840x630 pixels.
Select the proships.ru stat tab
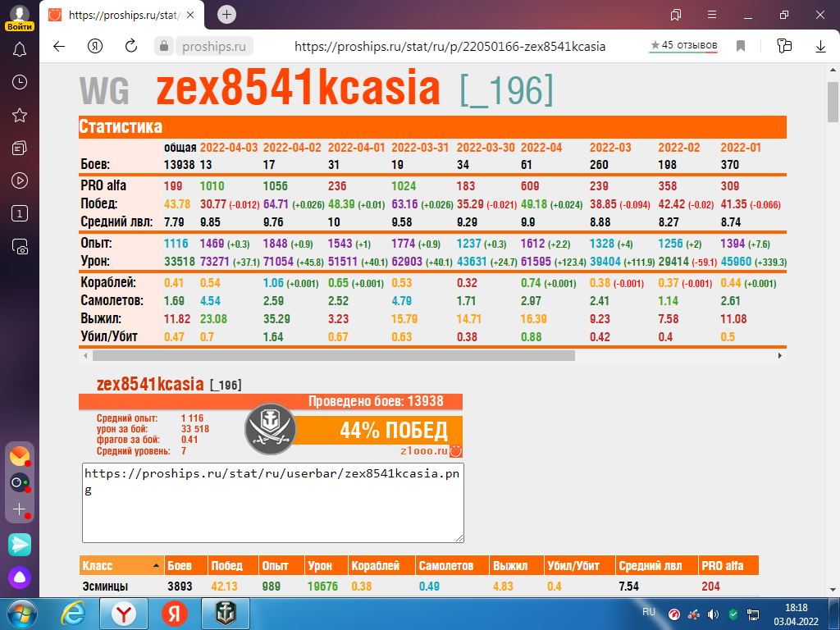coord(122,15)
